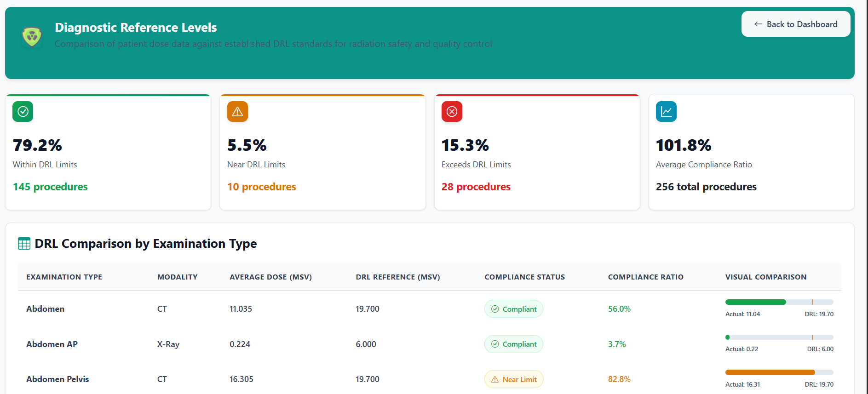This screenshot has height=394, width=868.
Task: Click the Examination Type column header
Action: (x=64, y=277)
